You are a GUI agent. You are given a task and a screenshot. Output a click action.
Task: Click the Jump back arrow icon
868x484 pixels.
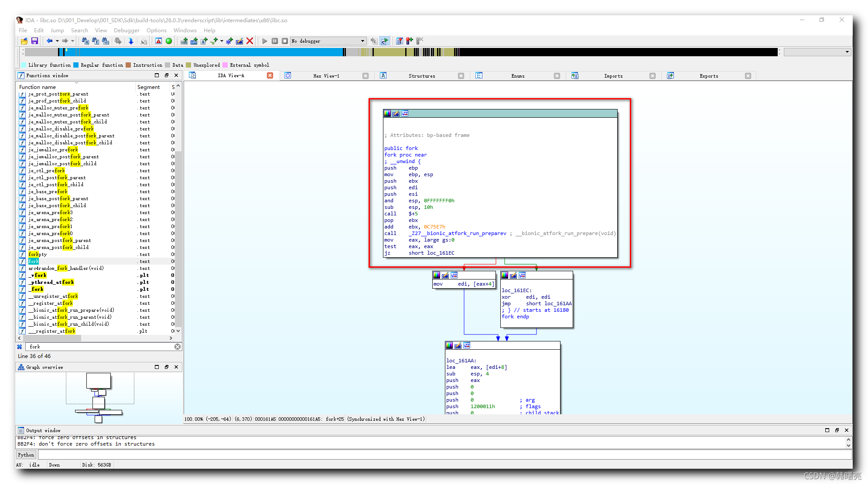coord(50,41)
